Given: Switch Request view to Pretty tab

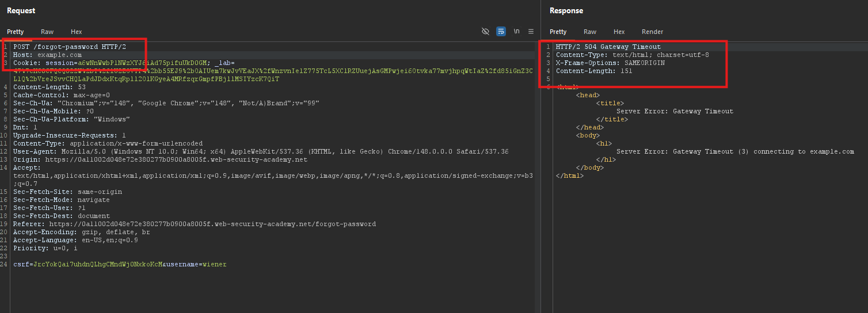Looking at the screenshot, I should tap(16, 32).
